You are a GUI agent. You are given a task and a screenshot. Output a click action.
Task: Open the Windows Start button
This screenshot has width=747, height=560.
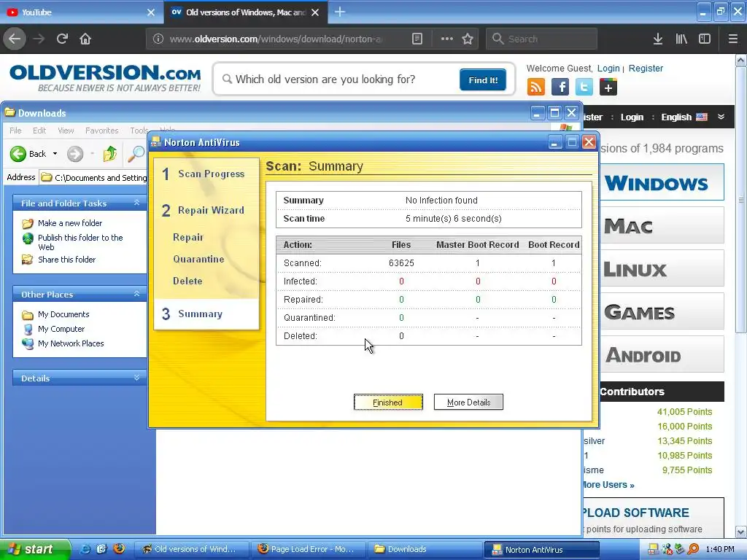[35, 549]
